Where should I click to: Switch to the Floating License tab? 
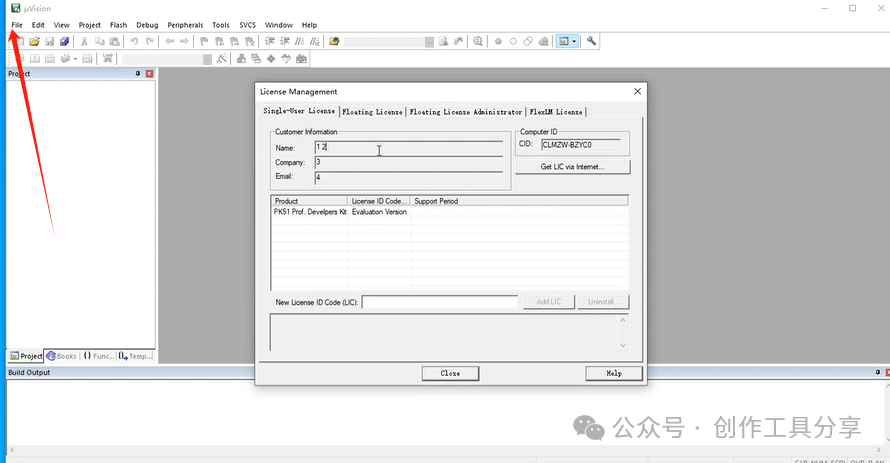372,112
